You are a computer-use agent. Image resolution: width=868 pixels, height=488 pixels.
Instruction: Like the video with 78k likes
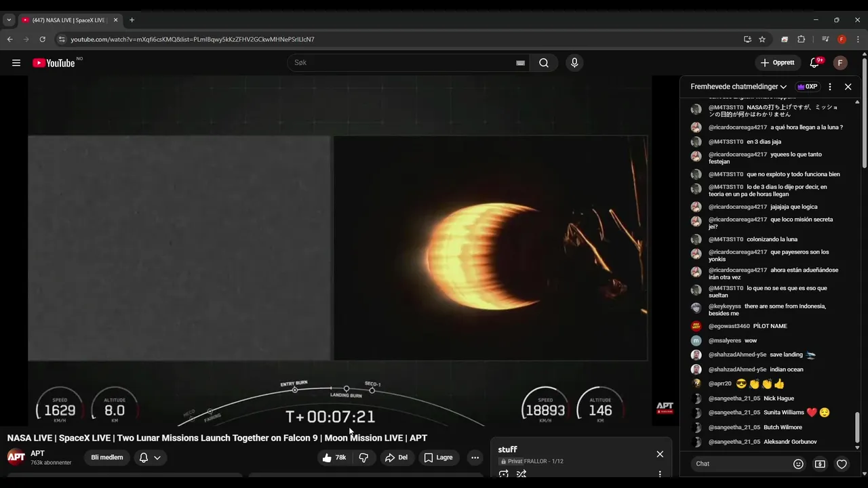[334, 457]
